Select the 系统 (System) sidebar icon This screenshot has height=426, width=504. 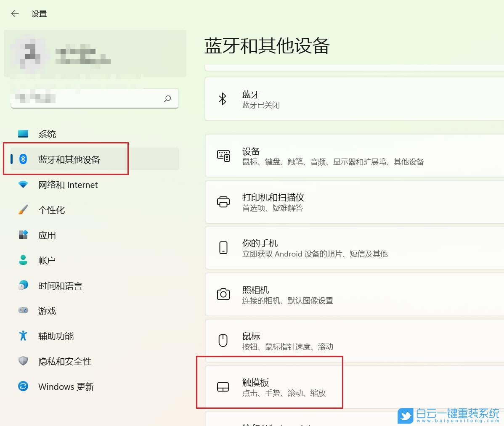coord(23,134)
